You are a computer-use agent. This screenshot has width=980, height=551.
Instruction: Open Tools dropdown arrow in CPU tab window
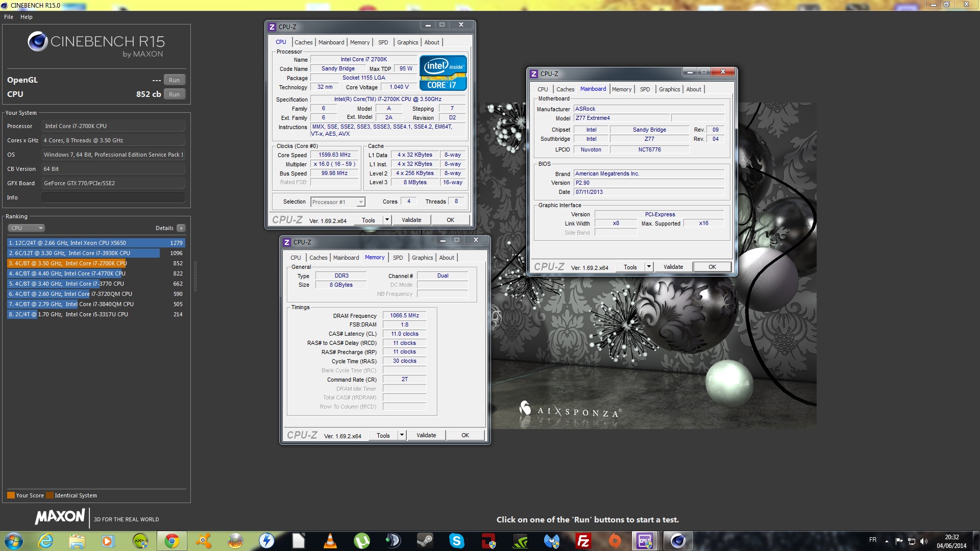pos(387,220)
